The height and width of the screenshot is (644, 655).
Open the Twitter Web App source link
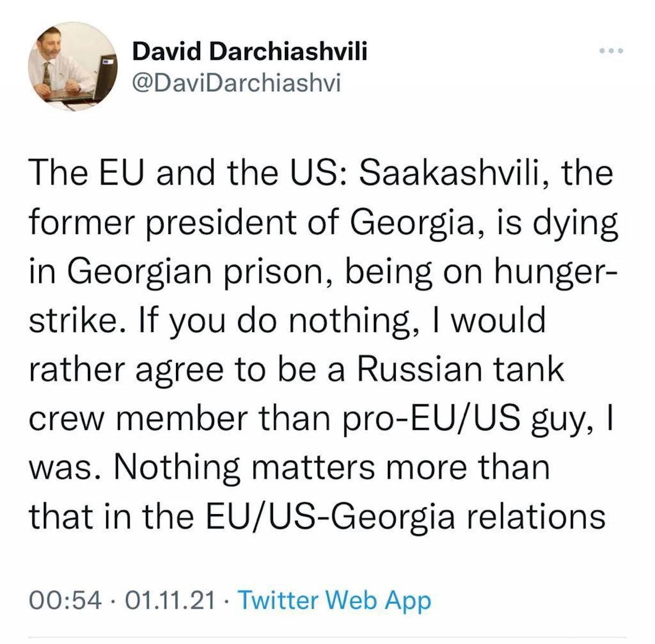click(x=333, y=599)
